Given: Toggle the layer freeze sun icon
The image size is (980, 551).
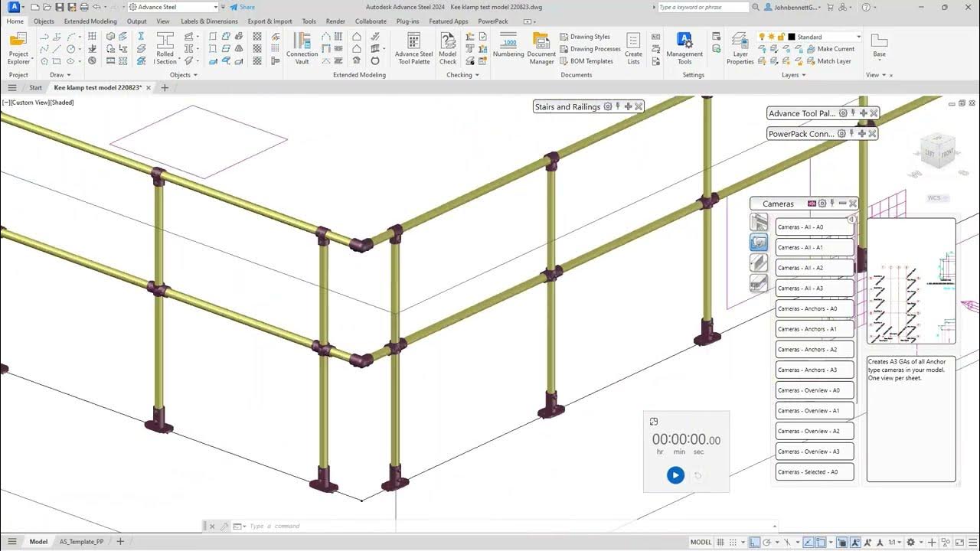Looking at the screenshot, I should (772, 37).
